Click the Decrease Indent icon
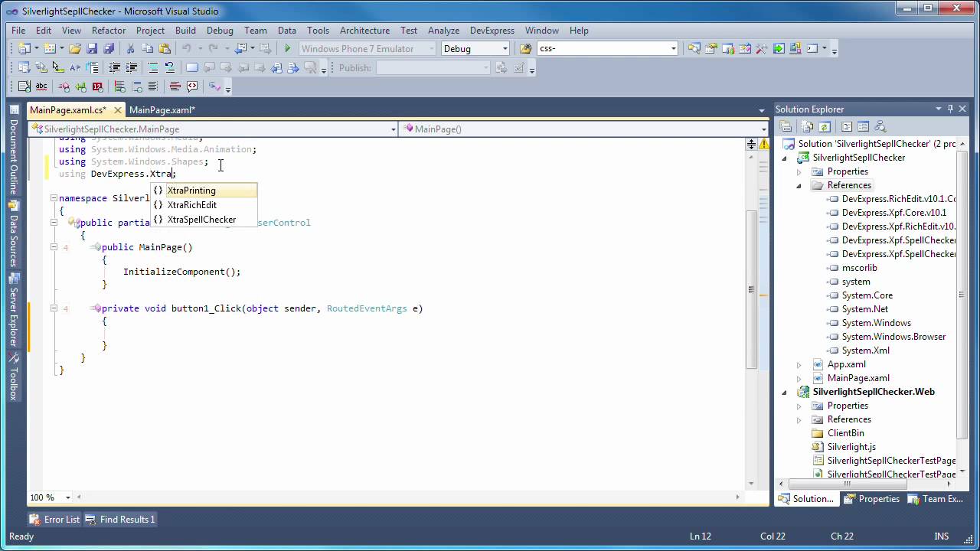 pos(115,67)
